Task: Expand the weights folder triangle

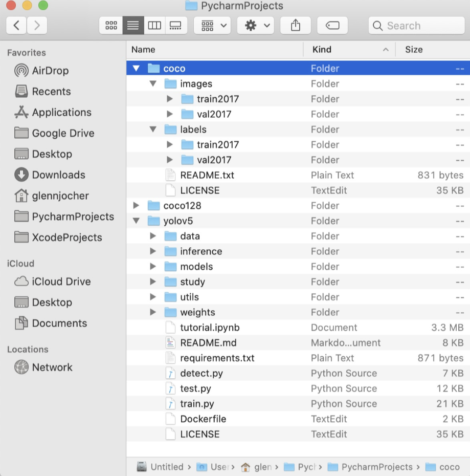Action: coord(153,312)
